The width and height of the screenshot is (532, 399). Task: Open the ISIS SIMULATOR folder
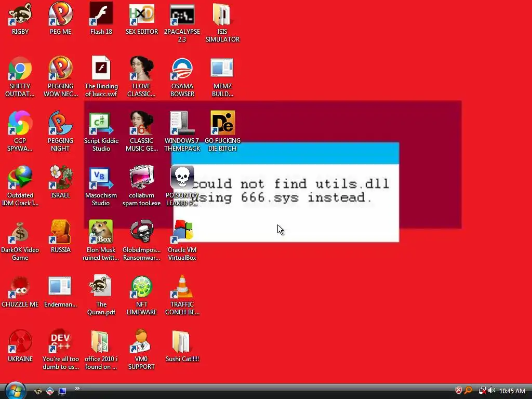(222, 14)
